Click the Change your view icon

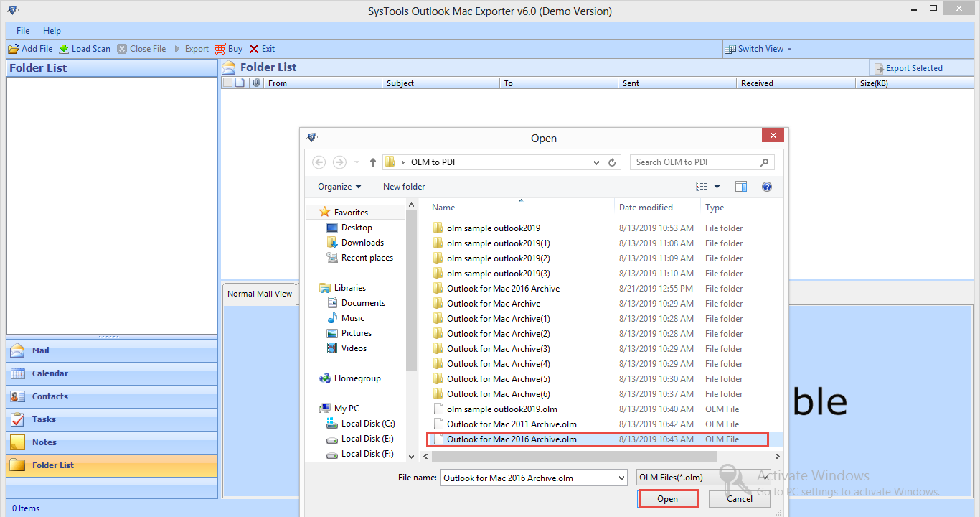(702, 187)
